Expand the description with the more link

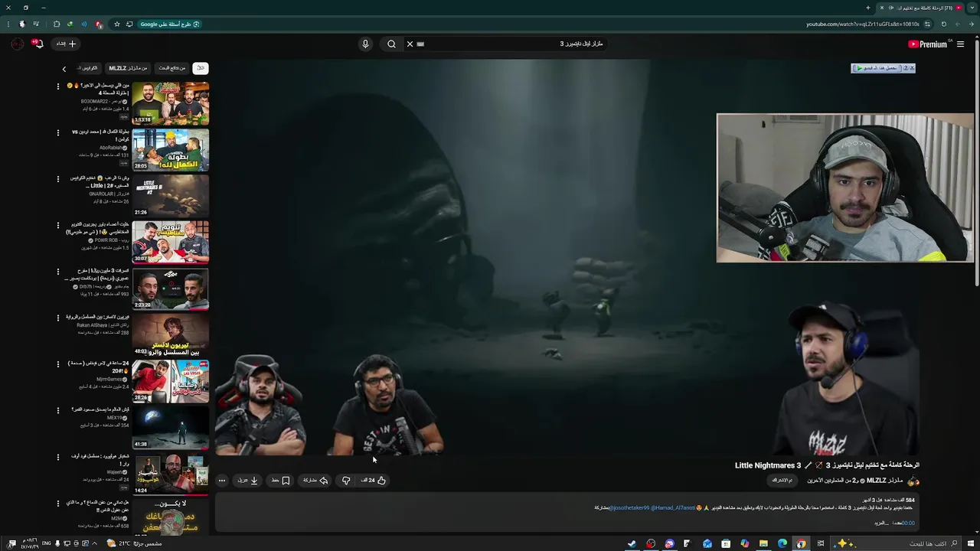coord(881,523)
